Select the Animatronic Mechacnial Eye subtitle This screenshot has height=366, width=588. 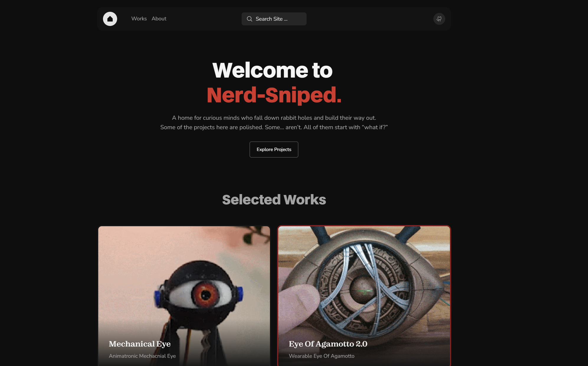point(142,356)
